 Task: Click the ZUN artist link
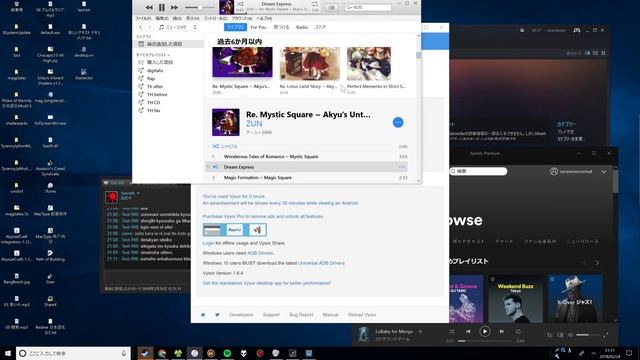[254, 124]
